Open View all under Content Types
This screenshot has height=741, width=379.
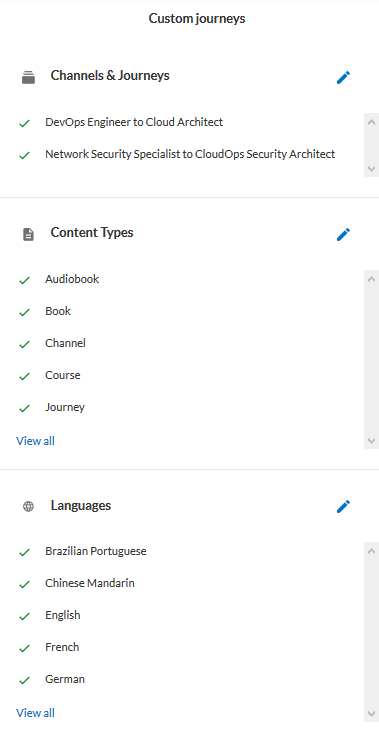(35, 441)
